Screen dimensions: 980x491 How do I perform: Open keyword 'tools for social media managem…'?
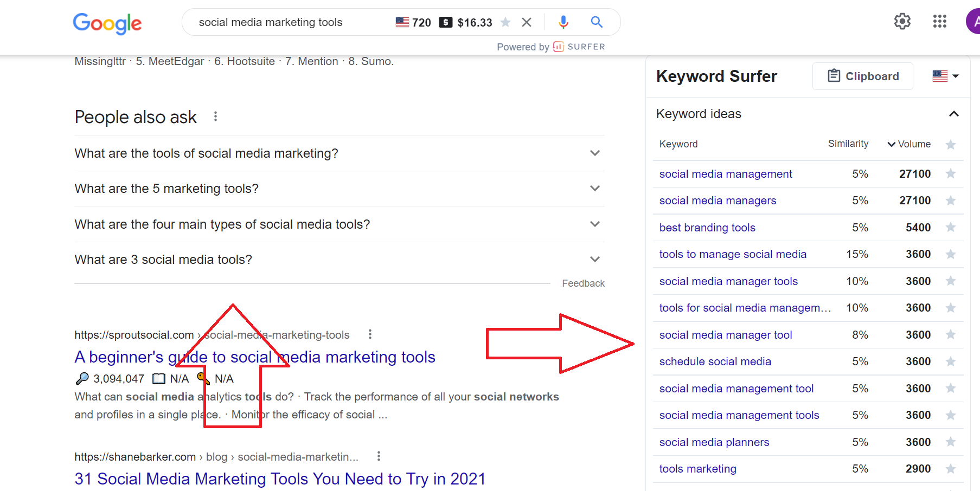coord(745,308)
